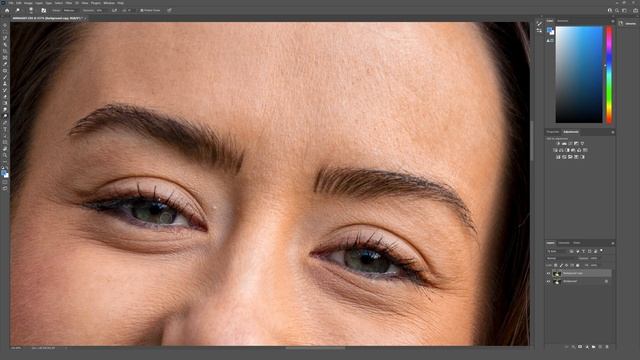Click the zoom percentage field in status bar
640x360 pixels.
tap(16, 348)
